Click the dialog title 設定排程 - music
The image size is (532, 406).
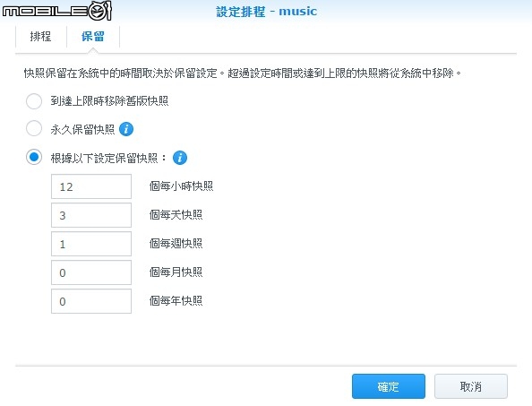click(x=266, y=12)
